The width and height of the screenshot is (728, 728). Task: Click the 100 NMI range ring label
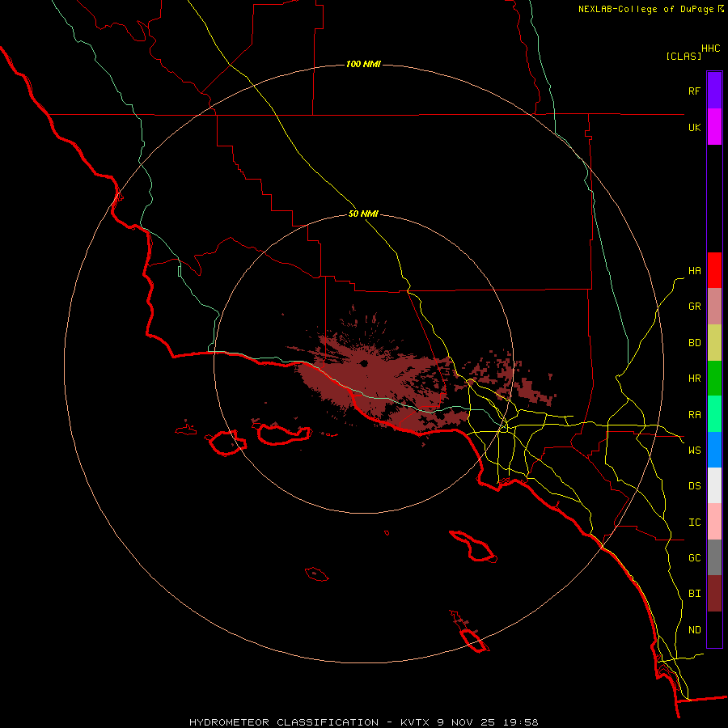point(363,64)
